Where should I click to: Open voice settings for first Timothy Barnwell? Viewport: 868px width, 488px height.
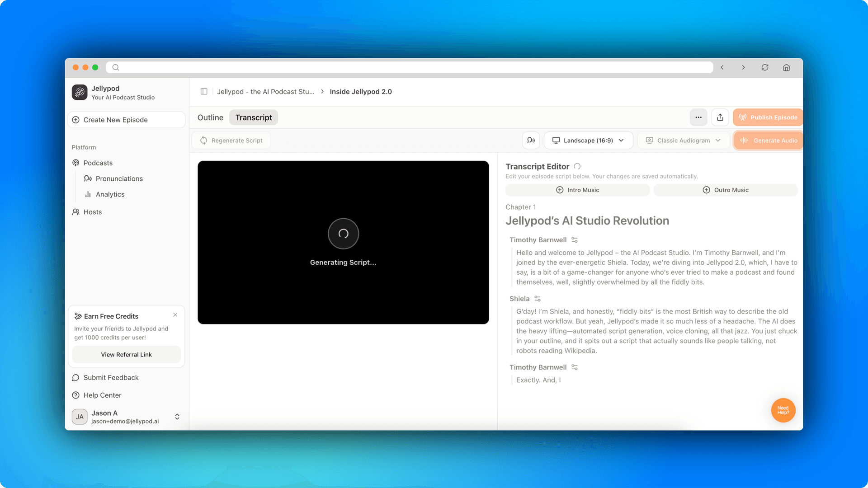pos(575,240)
